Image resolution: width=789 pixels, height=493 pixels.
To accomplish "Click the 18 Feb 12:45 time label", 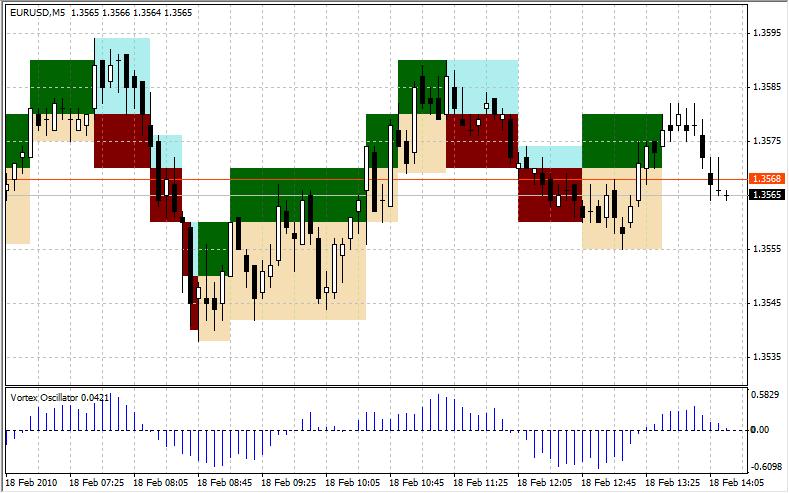I will (609, 483).
